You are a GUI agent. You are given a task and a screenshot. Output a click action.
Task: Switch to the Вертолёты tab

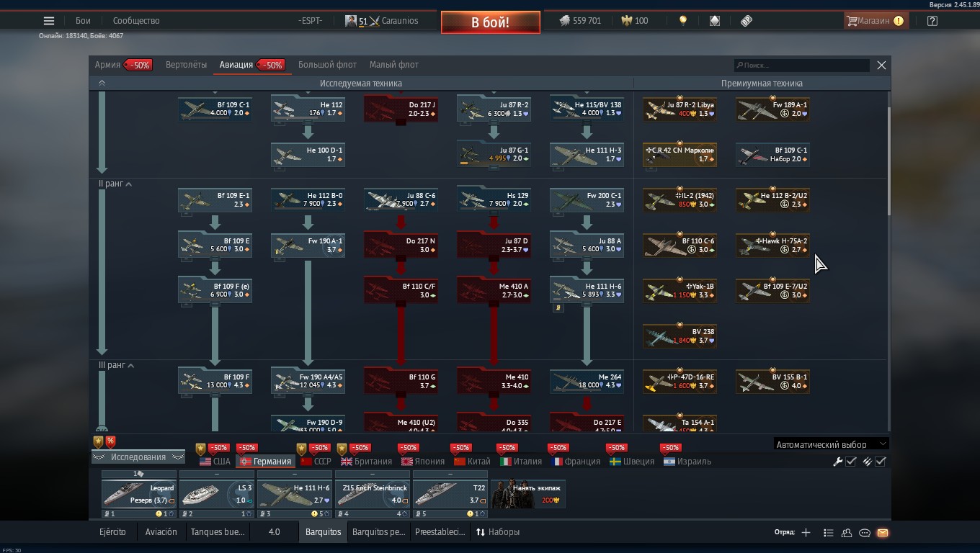tap(186, 65)
